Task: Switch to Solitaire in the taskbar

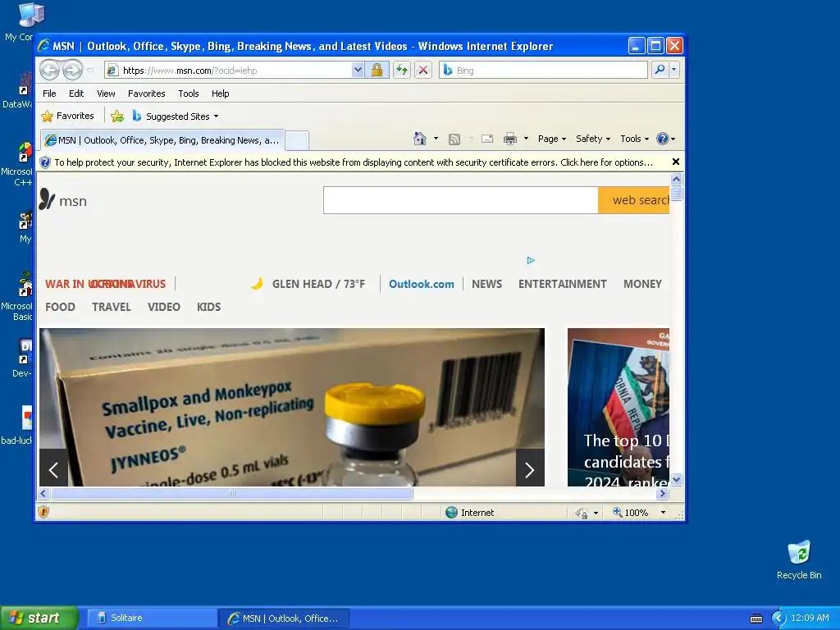Action: pos(150,618)
